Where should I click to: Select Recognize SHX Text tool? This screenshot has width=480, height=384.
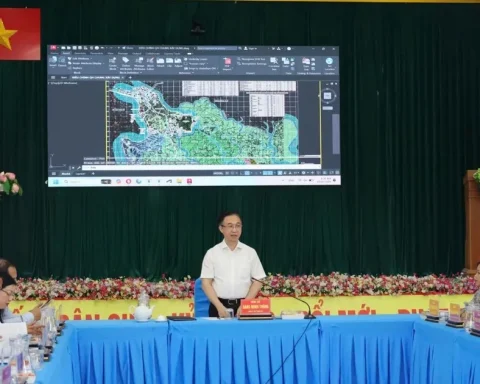[x=252, y=59]
